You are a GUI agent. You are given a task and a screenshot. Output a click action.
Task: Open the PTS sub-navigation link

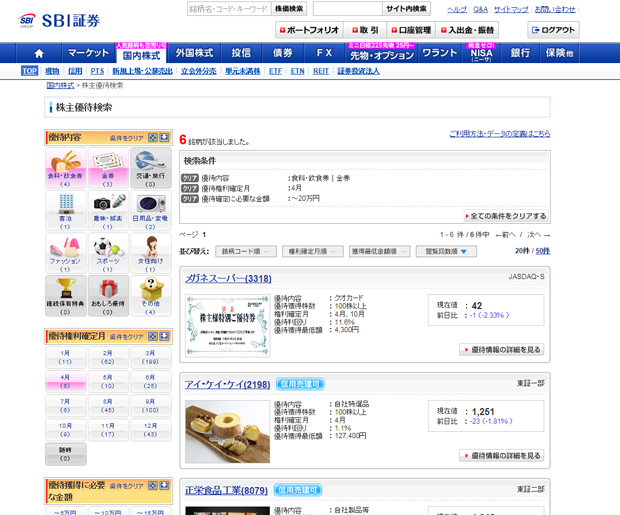tap(97, 71)
